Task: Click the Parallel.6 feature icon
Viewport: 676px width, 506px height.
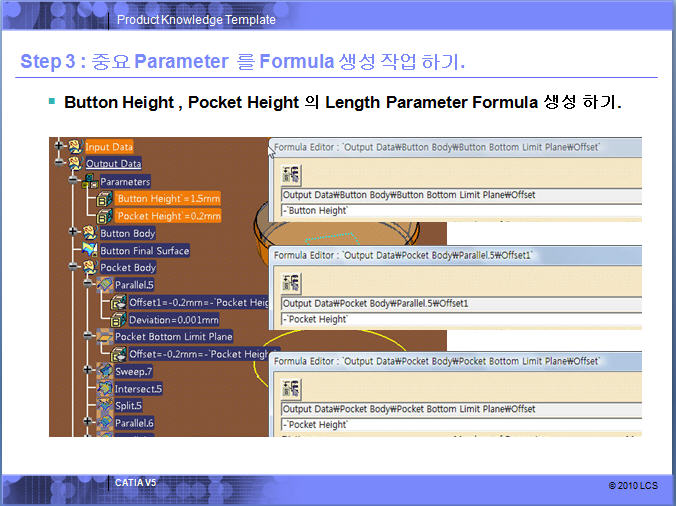Action: point(104,423)
